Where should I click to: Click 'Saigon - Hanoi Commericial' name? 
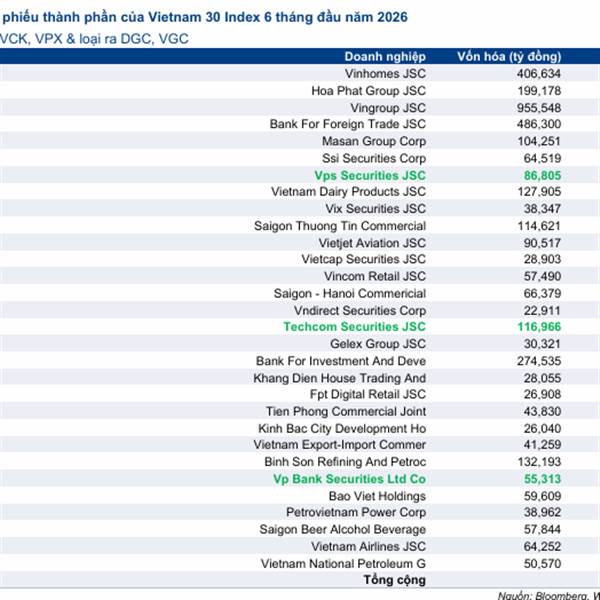[x=350, y=293]
